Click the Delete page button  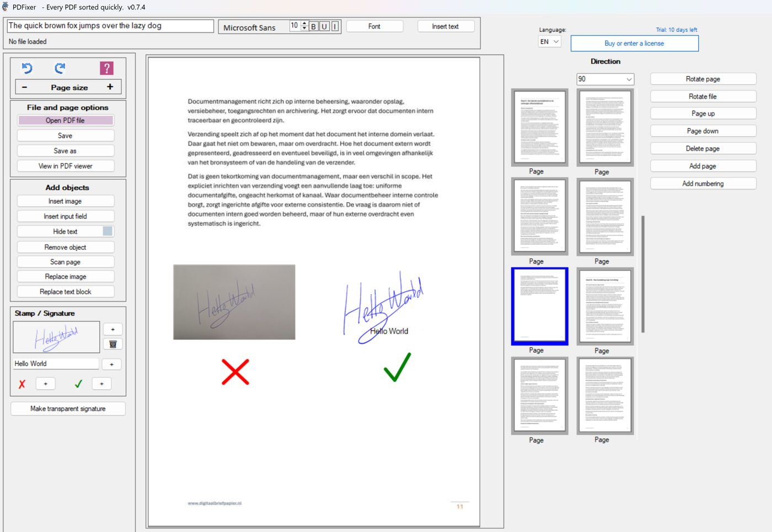(x=703, y=149)
